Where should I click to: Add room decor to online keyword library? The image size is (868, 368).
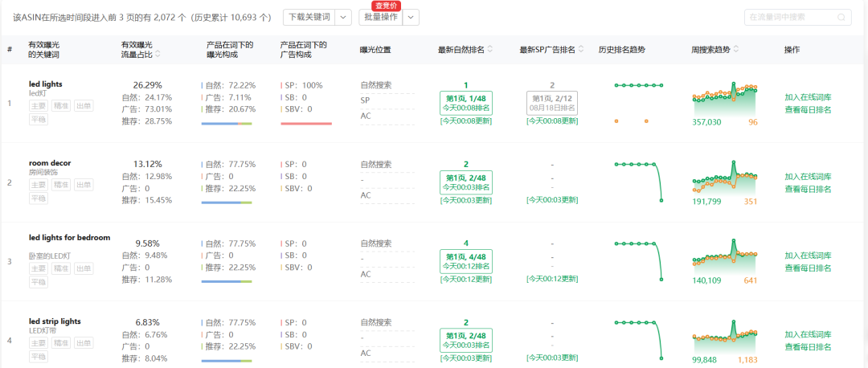(808, 177)
